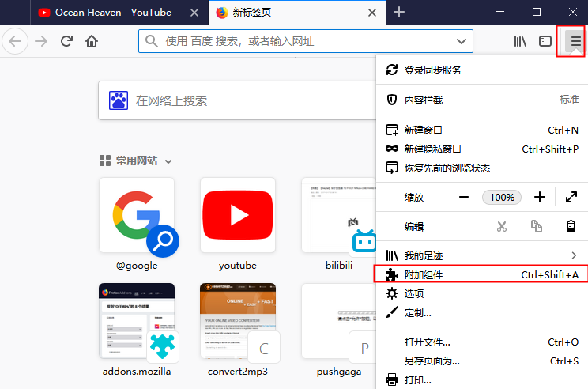Maximize the Firefox window
Screen dimensions: 588x389
coord(537,12)
